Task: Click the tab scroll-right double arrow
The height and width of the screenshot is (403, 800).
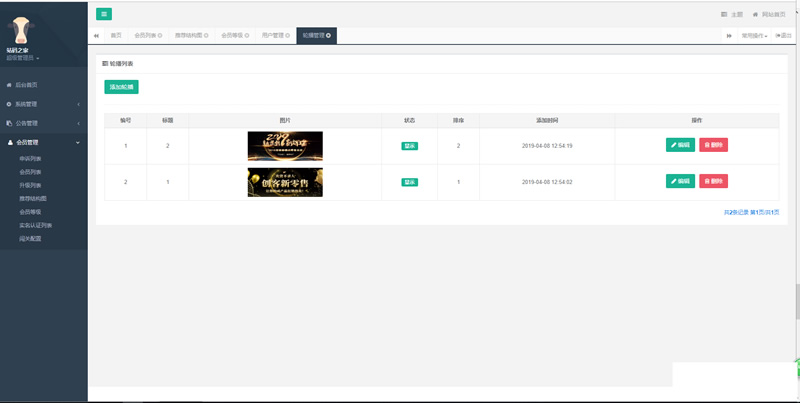Action: [x=729, y=35]
